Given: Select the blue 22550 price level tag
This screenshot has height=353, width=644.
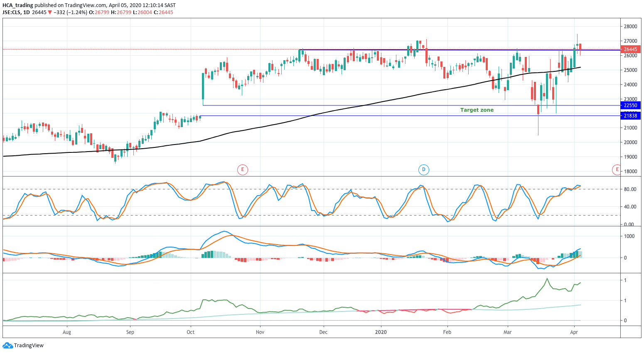Looking at the screenshot, I should [630, 105].
